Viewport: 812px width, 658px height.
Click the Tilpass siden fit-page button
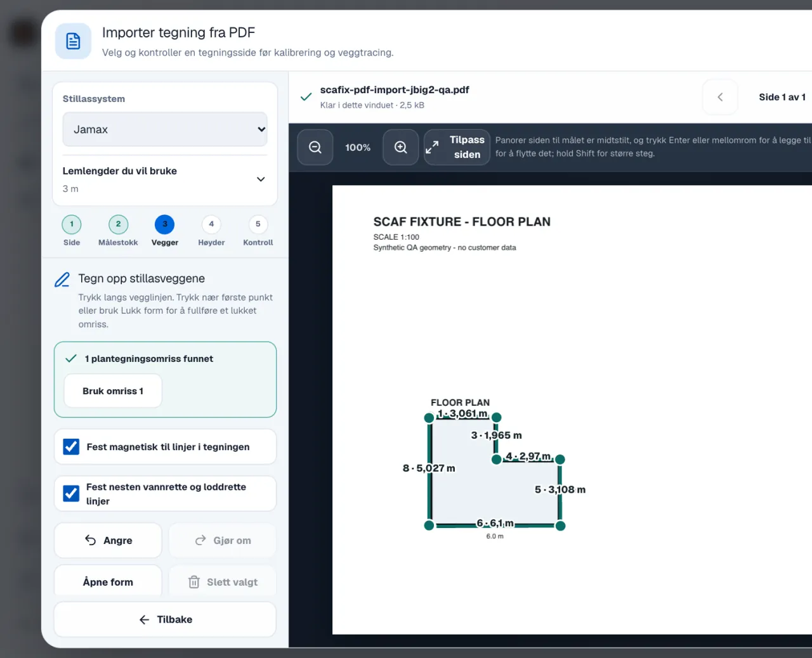tap(457, 147)
